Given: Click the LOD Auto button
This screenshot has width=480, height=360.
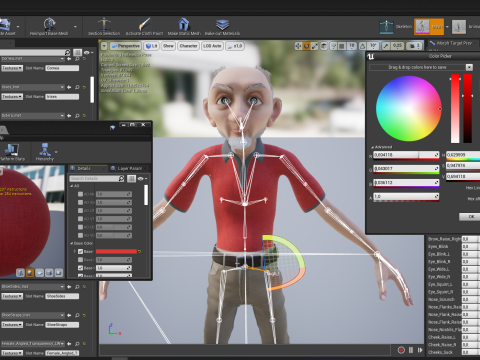Looking at the screenshot, I should [x=212, y=46].
